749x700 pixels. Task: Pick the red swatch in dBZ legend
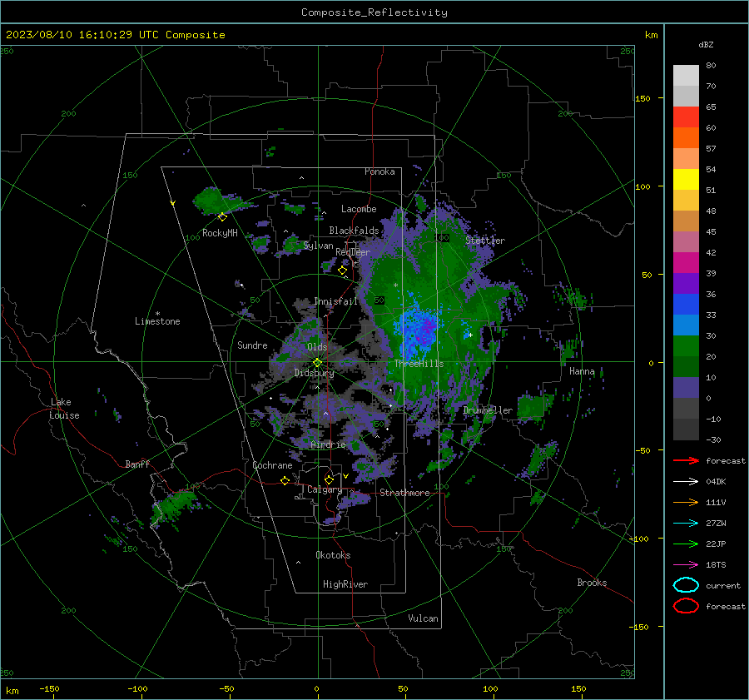[686, 117]
